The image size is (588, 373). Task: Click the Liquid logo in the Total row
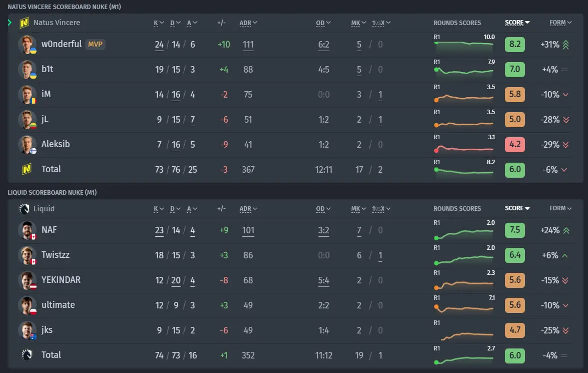pyautogui.click(x=27, y=355)
